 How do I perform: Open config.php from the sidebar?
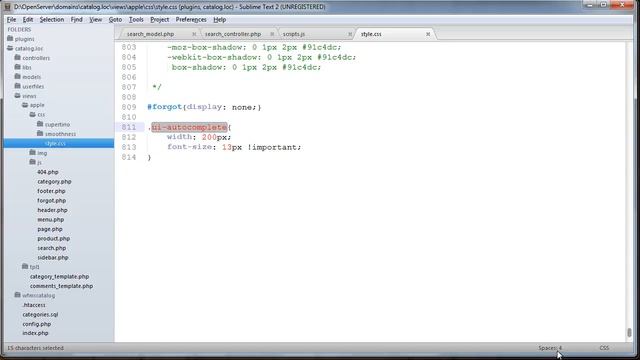[x=37, y=324]
